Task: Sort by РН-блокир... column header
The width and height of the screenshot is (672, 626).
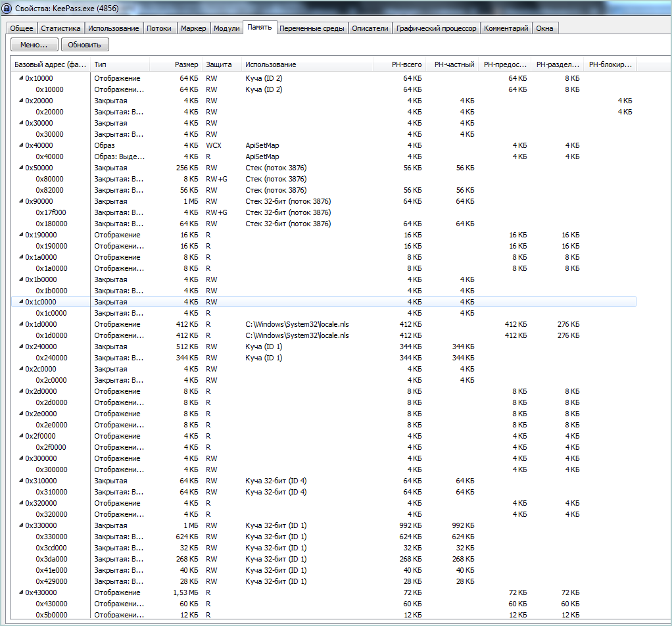Action: coord(610,64)
